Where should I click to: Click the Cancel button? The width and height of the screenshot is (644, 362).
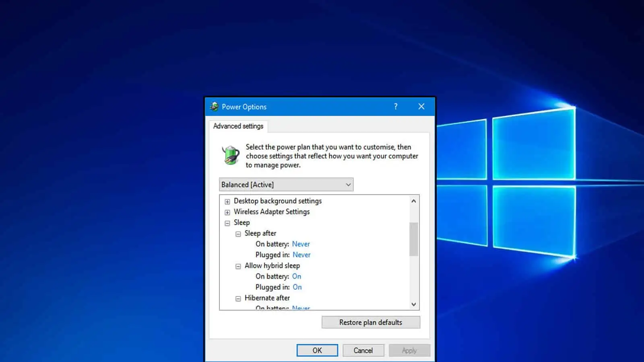(363, 350)
